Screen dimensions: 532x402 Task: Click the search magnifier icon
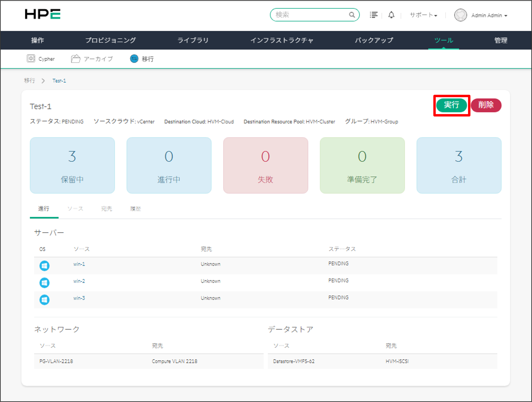(x=352, y=15)
